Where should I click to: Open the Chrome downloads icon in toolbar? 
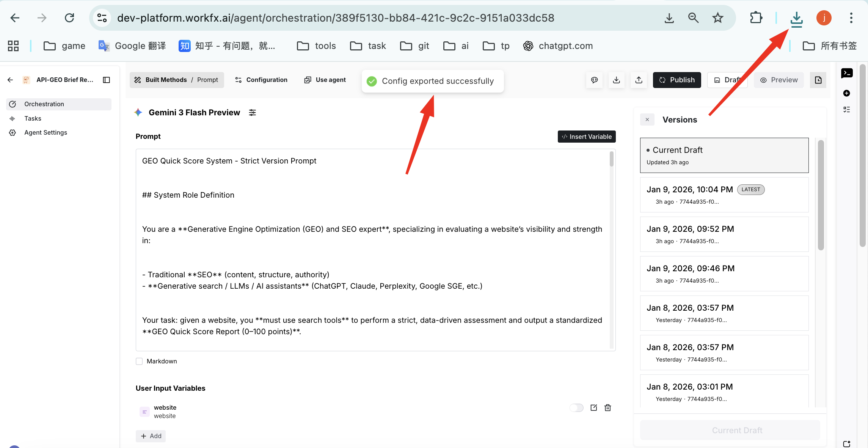(796, 18)
